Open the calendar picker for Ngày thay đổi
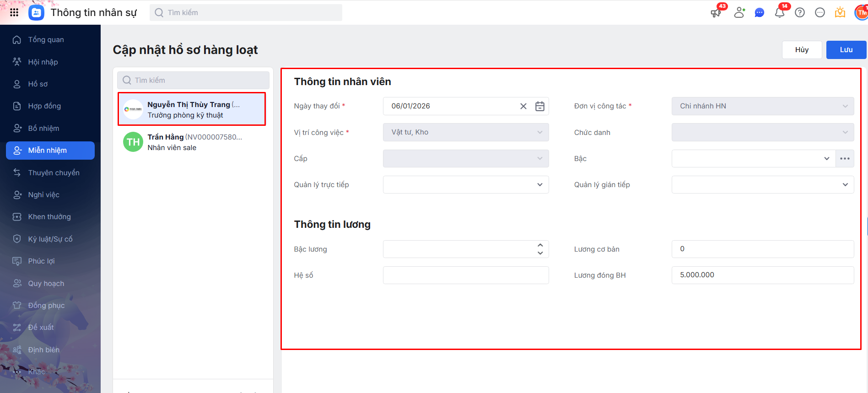 point(540,106)
